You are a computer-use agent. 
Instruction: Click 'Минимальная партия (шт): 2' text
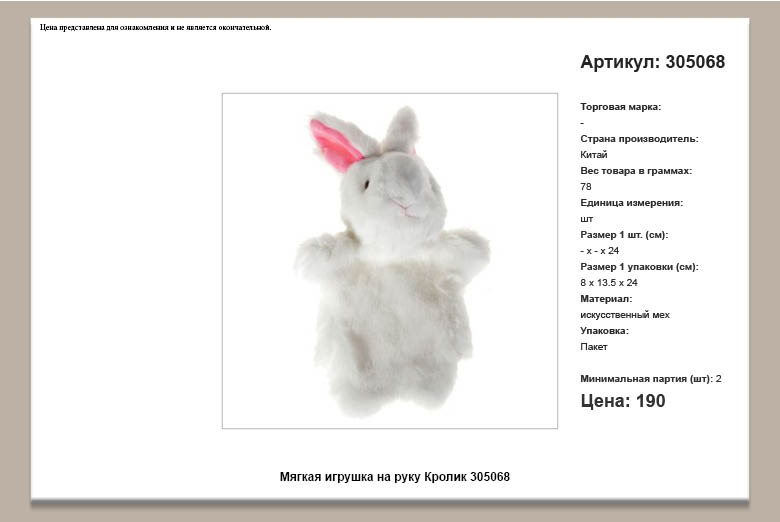click(651, 379)
